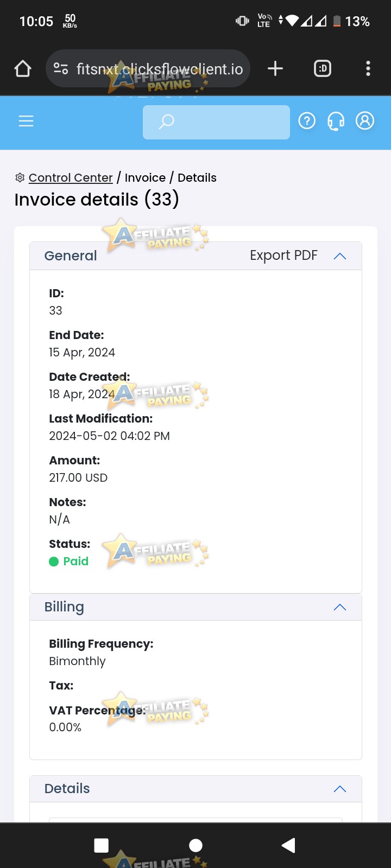The height and width of the screenshot is (868, 391).
Task: Open the browser tab switcher icon
Action: (323, 68)
